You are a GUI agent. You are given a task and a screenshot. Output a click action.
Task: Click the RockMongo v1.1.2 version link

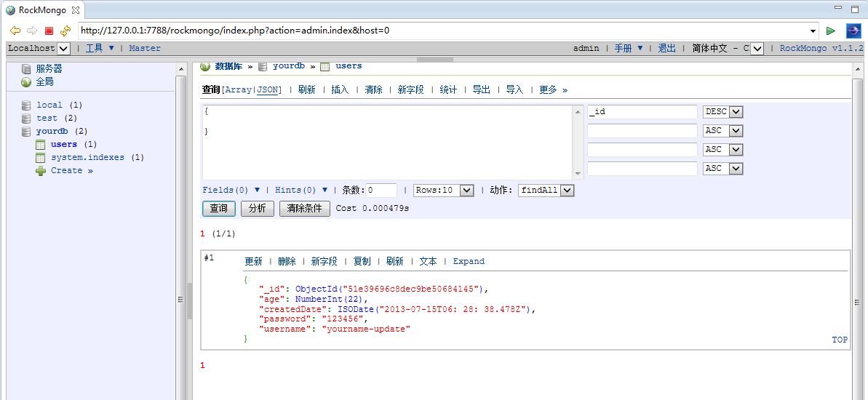click(821, 49)
